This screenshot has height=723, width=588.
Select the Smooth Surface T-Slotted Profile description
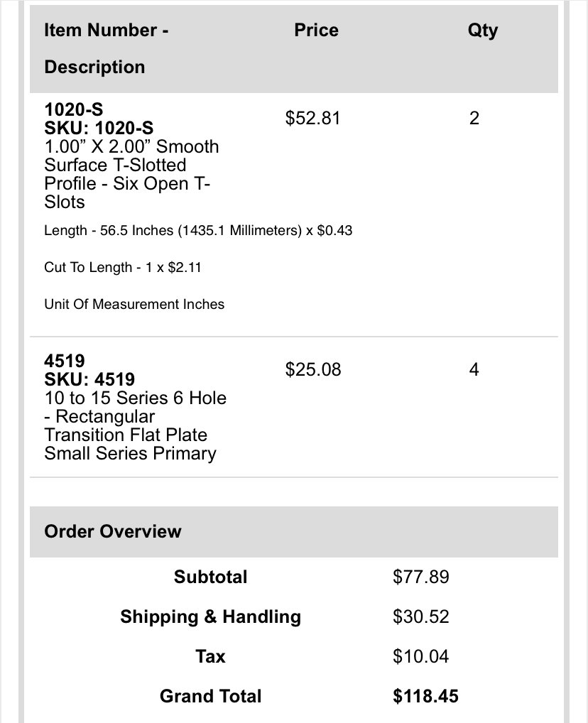click(131, 174)
